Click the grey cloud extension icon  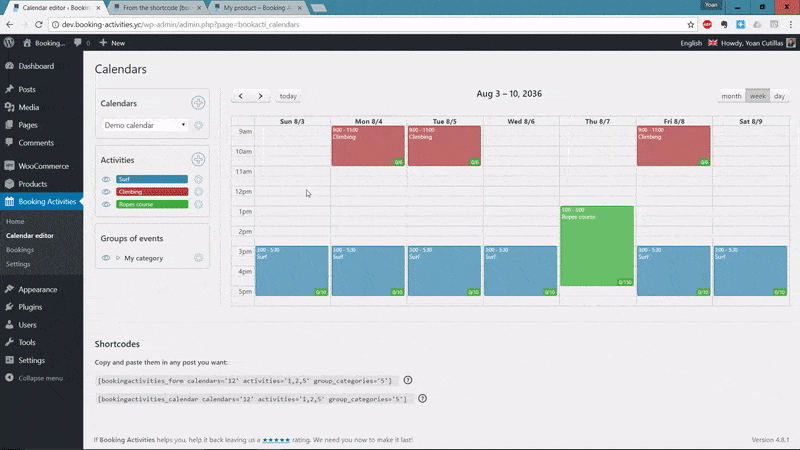(x=757, y=24)
